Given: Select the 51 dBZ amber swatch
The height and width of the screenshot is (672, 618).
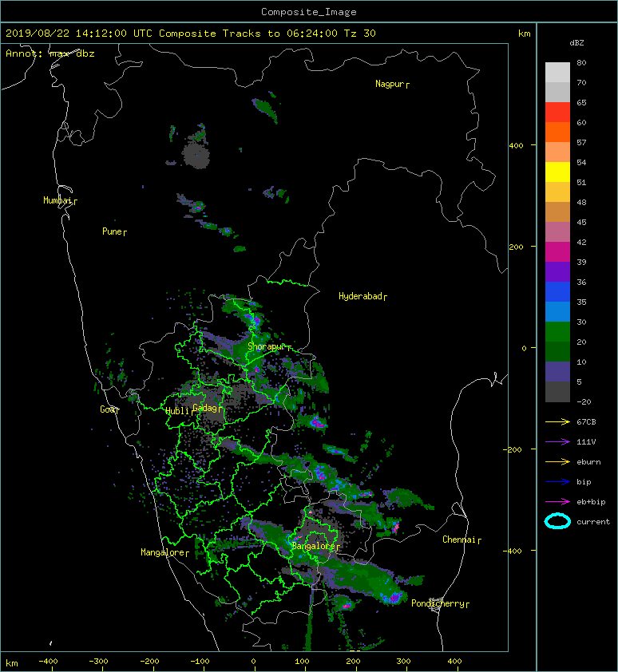Looking at the screenshot, I should coord(557,192).
